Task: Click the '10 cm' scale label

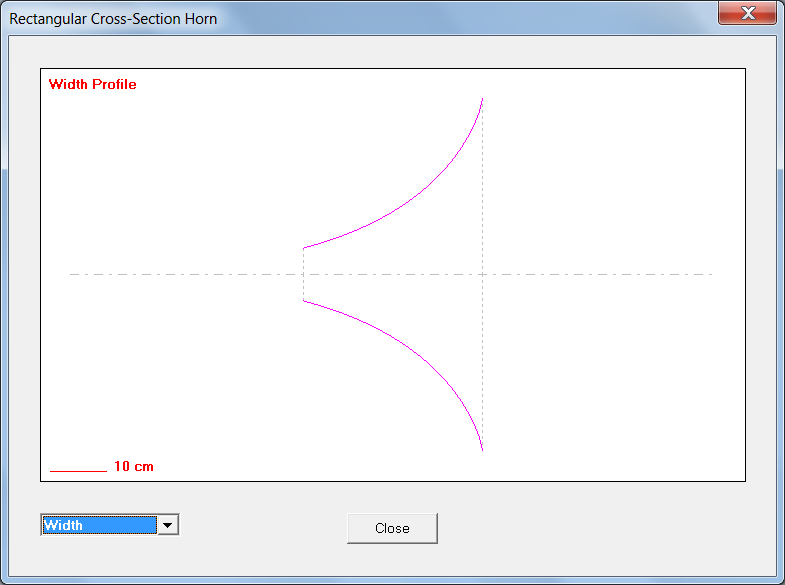Action: pyautogui.click(x=134, y=466)
